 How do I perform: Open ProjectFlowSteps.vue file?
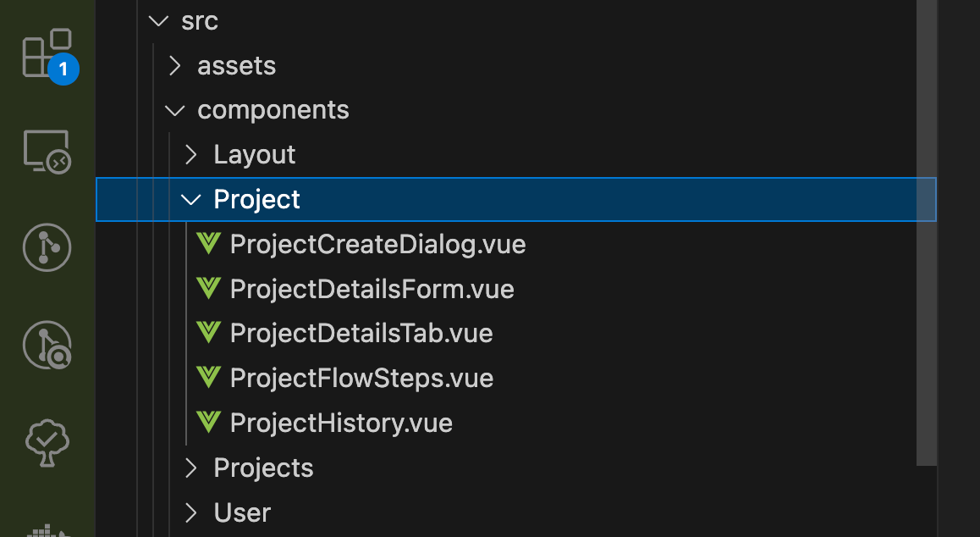362,378
